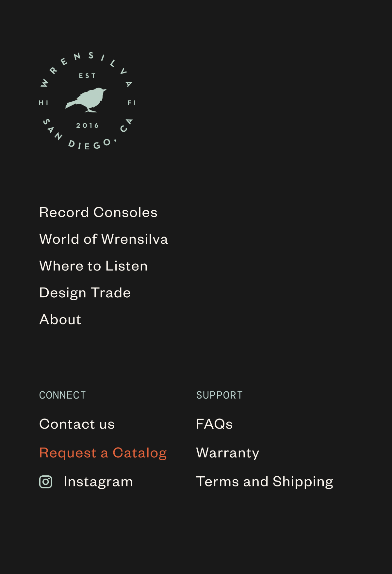Image resolution: width=392 pixels, height=574 pixels.
Task: Select the orange Request a Catalog link
Action: (x=103, y=453)
